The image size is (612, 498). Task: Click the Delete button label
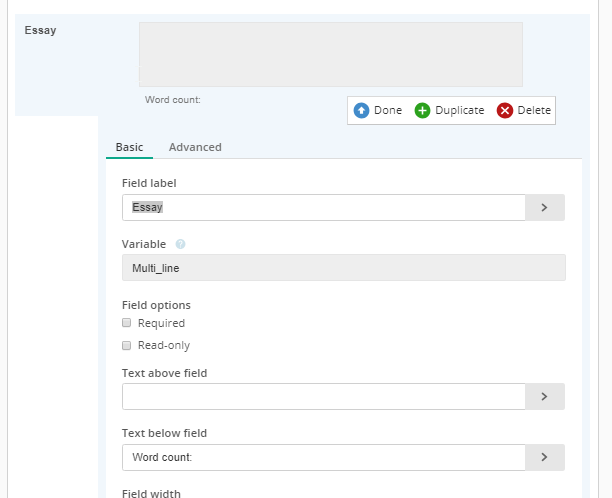pos(534,110)
